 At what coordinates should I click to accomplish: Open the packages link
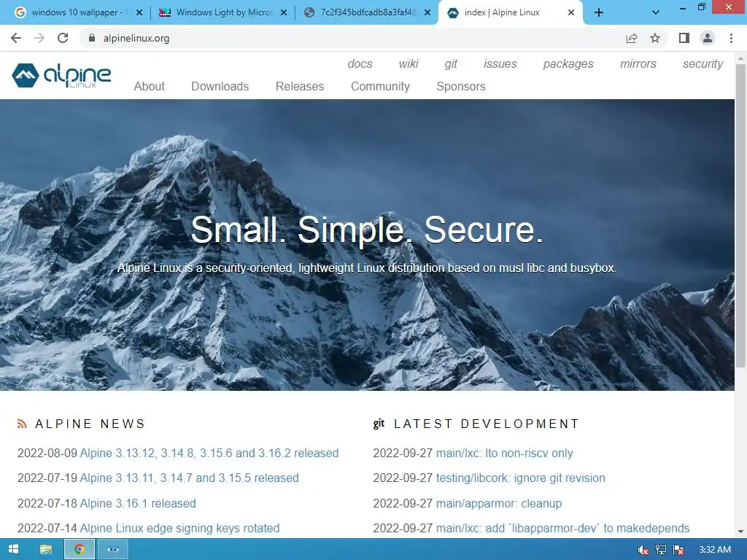click(x=568, y=64)
